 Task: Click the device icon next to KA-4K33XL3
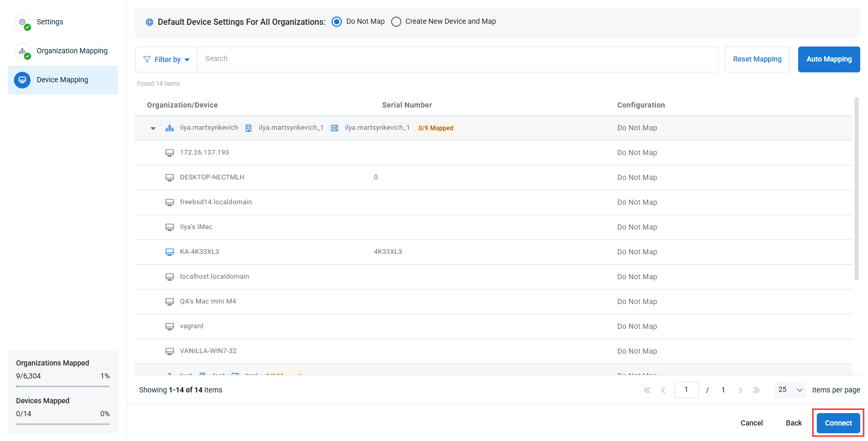point(170,252)
